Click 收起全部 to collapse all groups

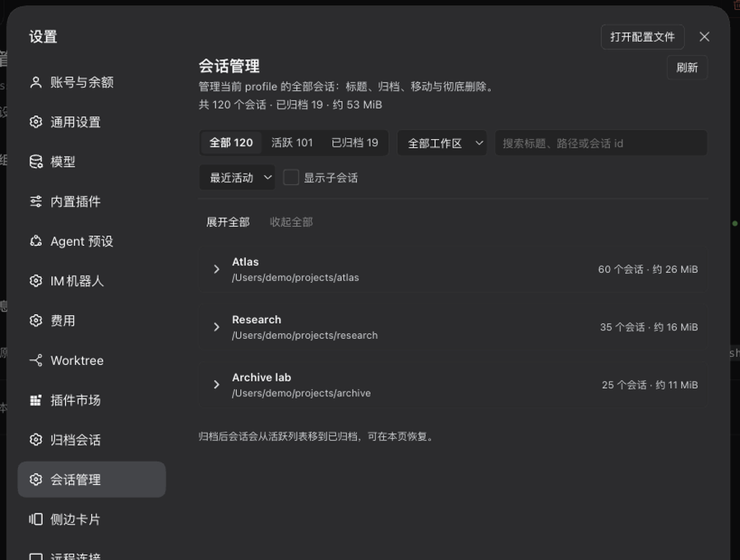pyautogui.click(x=291, y=222)
